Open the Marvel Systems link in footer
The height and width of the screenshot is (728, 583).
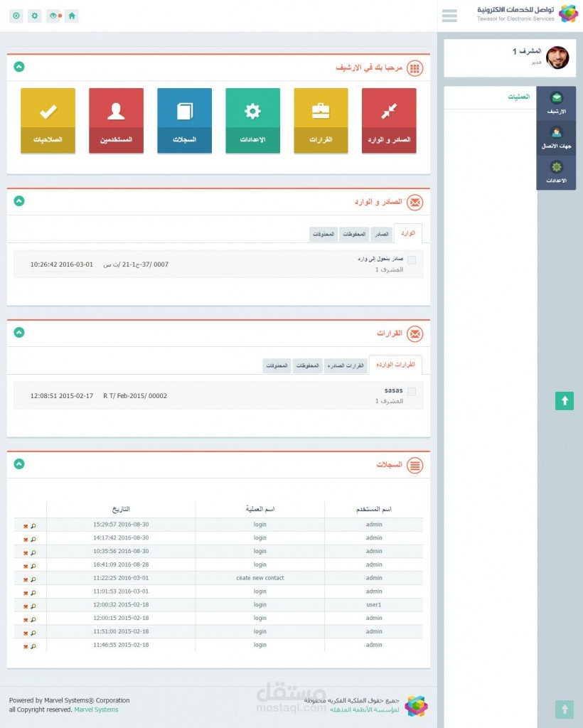pyautogui.click(x=96, y=709)
